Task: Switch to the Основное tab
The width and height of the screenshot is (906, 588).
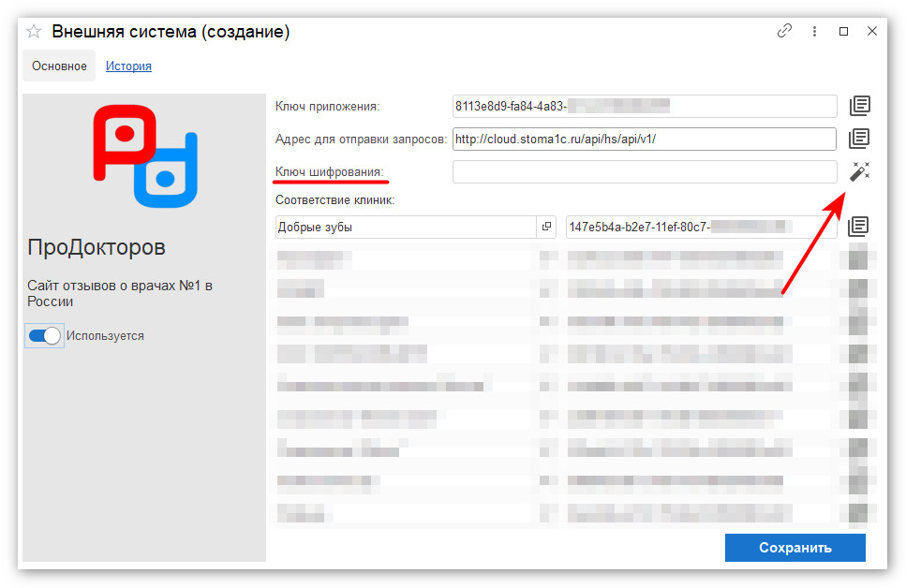Action: [59, 66]
